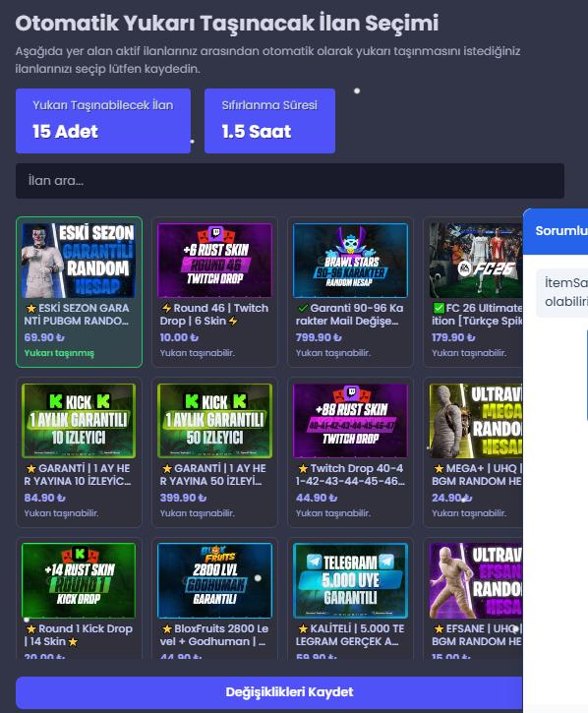Select the Brawl Stars 90-96 Karakter thumbnail
The image size is (588, 713).
351,261
